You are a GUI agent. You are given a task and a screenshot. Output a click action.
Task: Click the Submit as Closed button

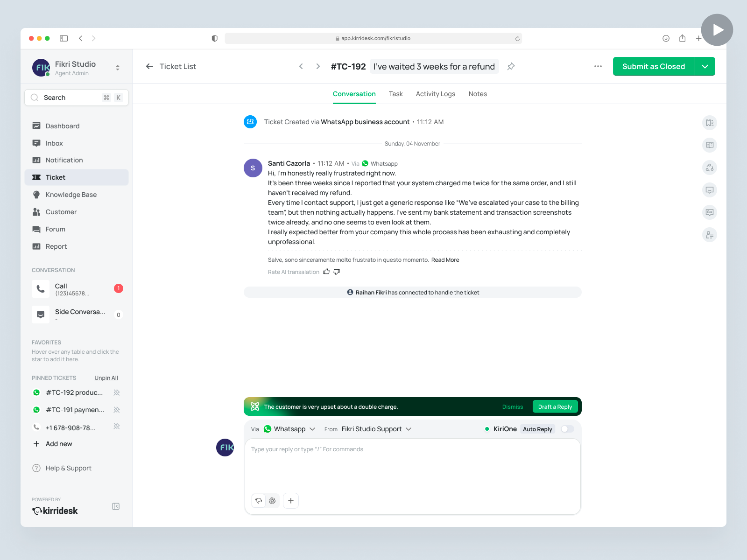coord(654,66)
